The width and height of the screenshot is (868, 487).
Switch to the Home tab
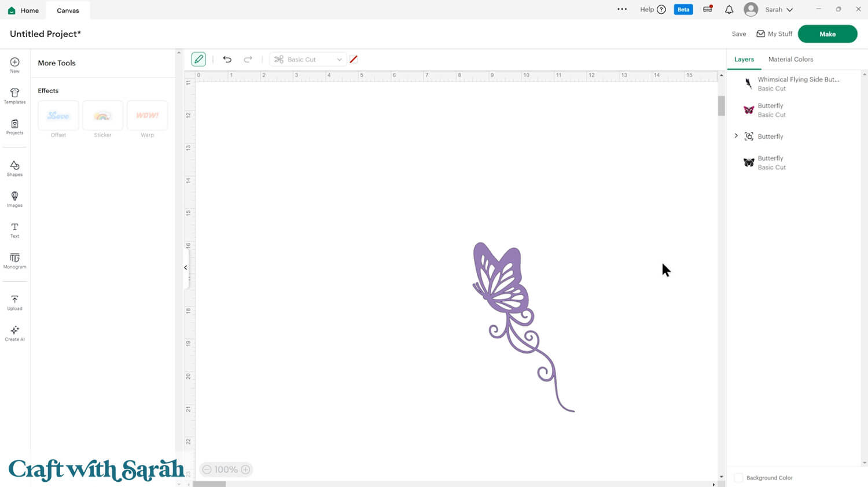pos(23,10)
